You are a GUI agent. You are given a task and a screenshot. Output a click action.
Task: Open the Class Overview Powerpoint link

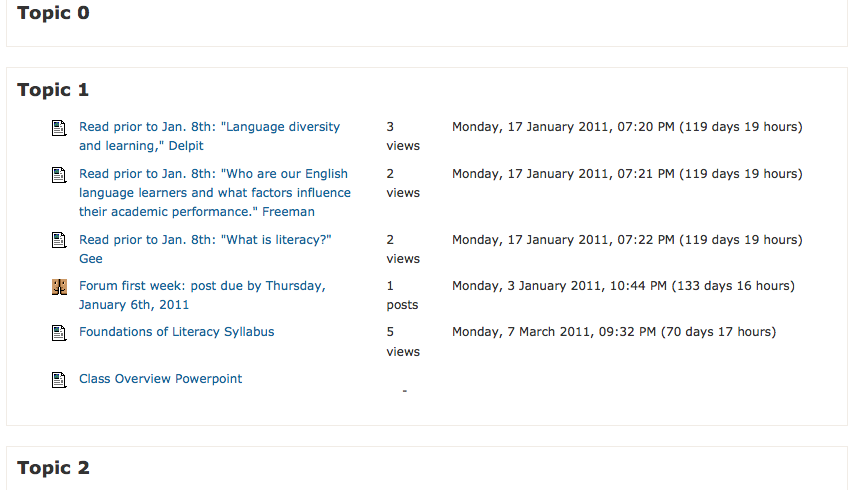pos(160,379)
